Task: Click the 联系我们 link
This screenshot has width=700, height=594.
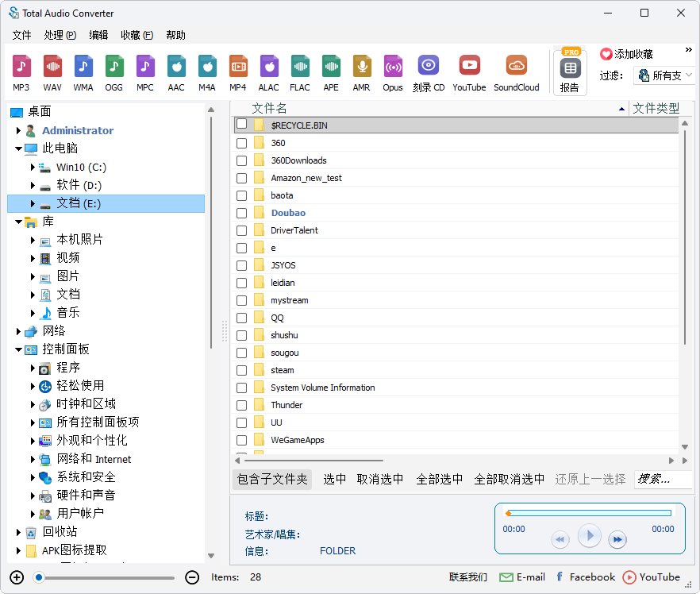Action: 468,577
